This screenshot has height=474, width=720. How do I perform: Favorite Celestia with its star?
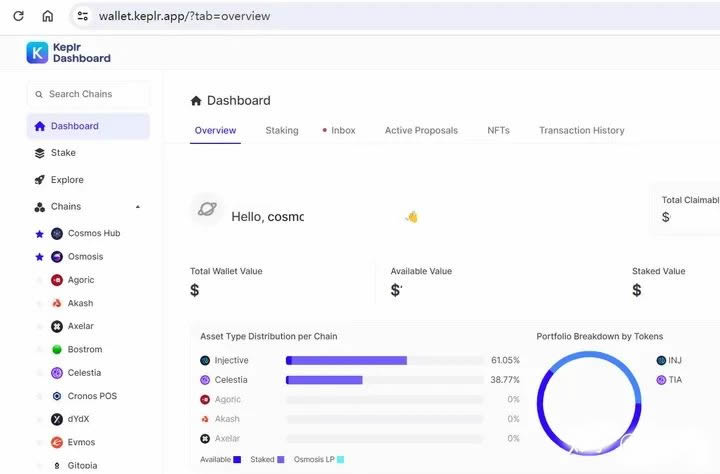tap(39, 372)
